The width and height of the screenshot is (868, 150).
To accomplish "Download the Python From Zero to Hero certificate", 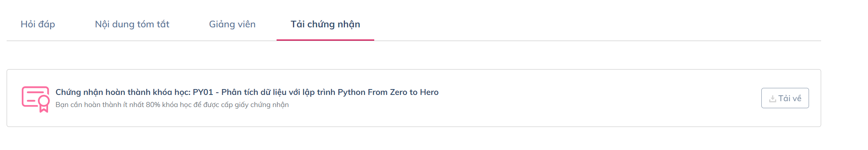I will pyautogui.click(x=785, y=98).
